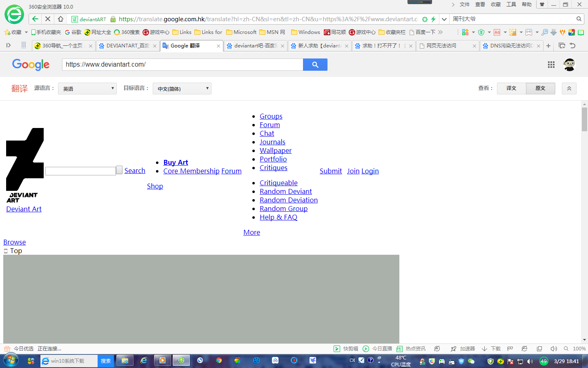Switch to the DEVIANTART_百度 tab
The image size is (588, 368).
tap(128, 46)
